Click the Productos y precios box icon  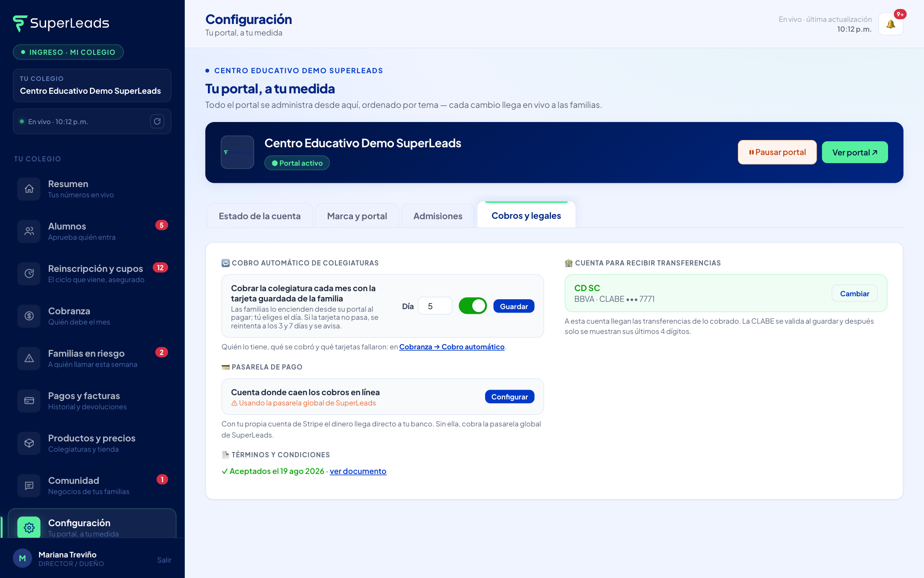29,443
